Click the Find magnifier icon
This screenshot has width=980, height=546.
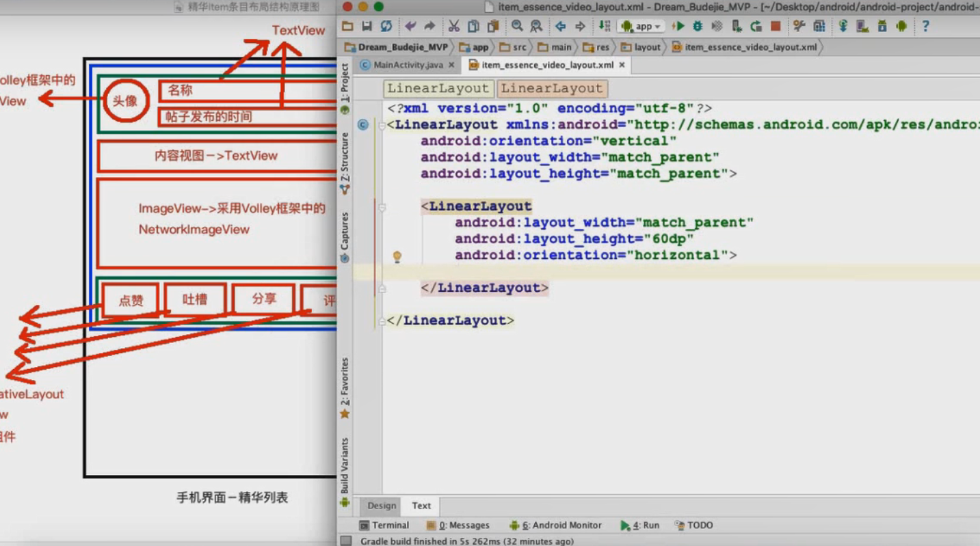(x=517, y=26)
